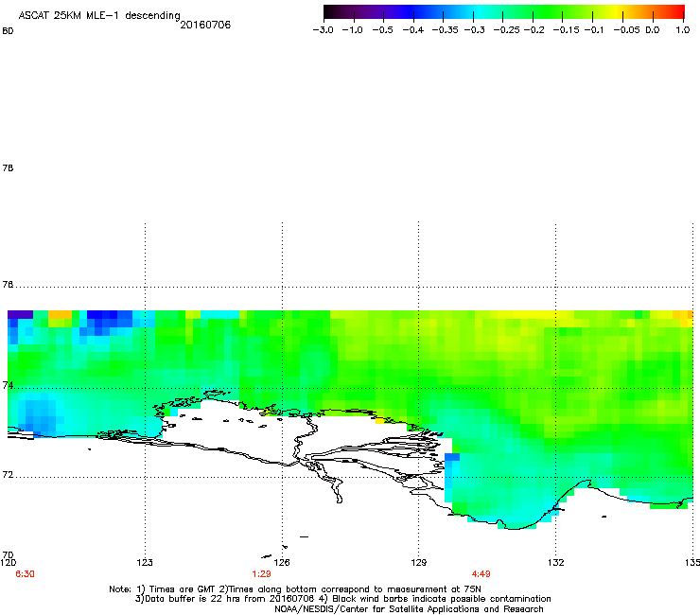
Task: Click the -0.05 color scale label
Action: [626, 30]
